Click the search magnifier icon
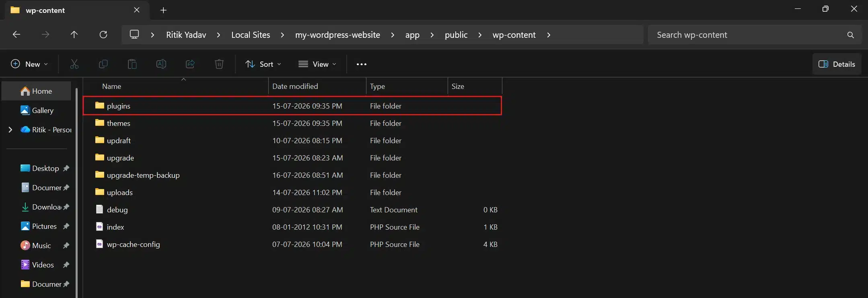This screenshot has height=298, width=868. click(850, 35)
